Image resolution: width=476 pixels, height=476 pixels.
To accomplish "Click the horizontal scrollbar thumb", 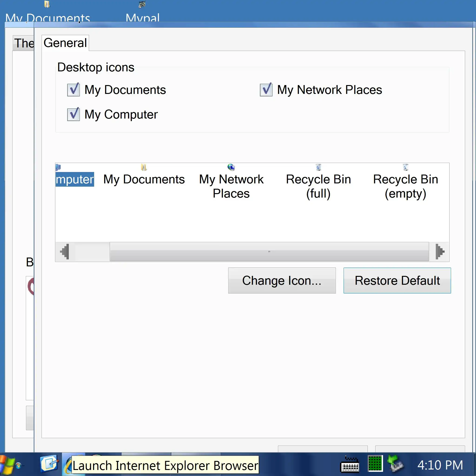I will [x=269, y=251].
